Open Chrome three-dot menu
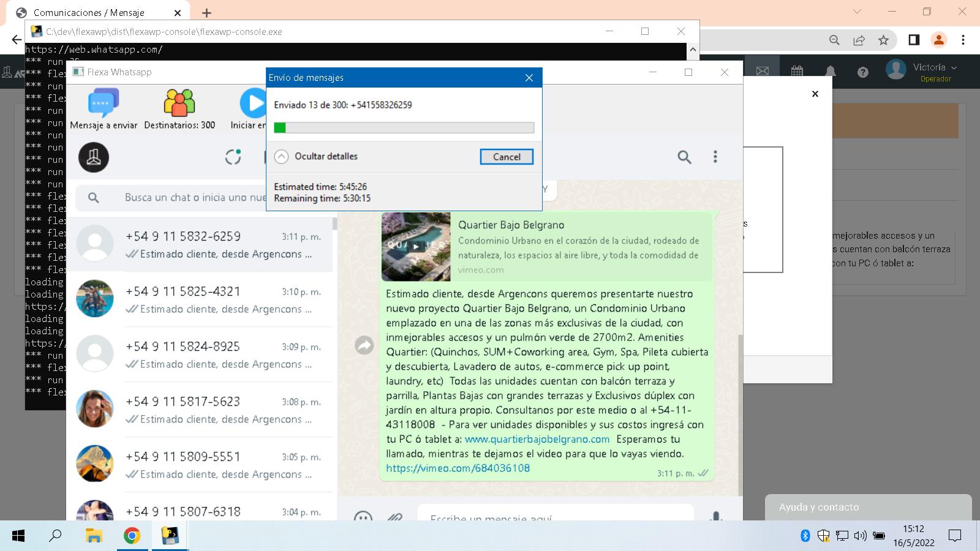 point(963,40)
